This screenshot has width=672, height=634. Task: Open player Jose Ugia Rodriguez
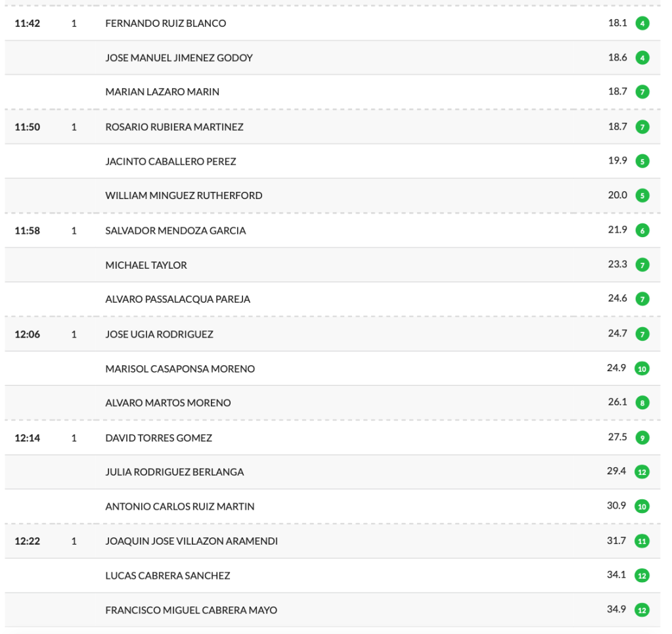pos(159,334)
